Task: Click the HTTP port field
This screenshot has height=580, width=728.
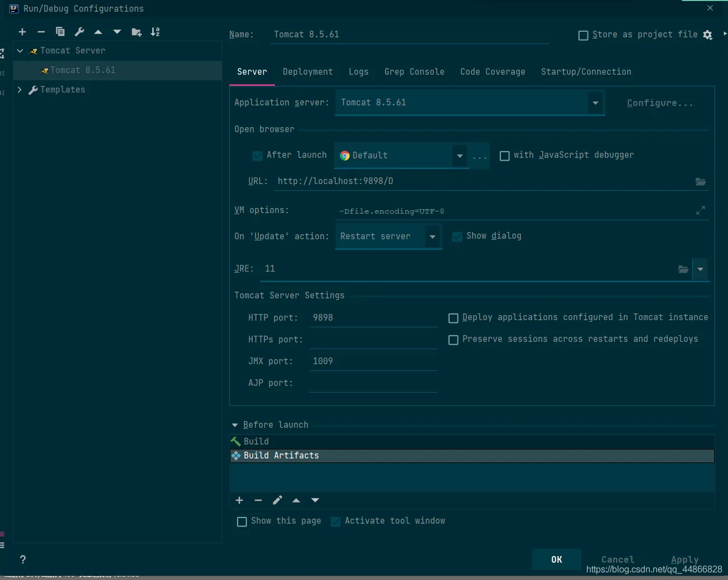Action: 373,318
